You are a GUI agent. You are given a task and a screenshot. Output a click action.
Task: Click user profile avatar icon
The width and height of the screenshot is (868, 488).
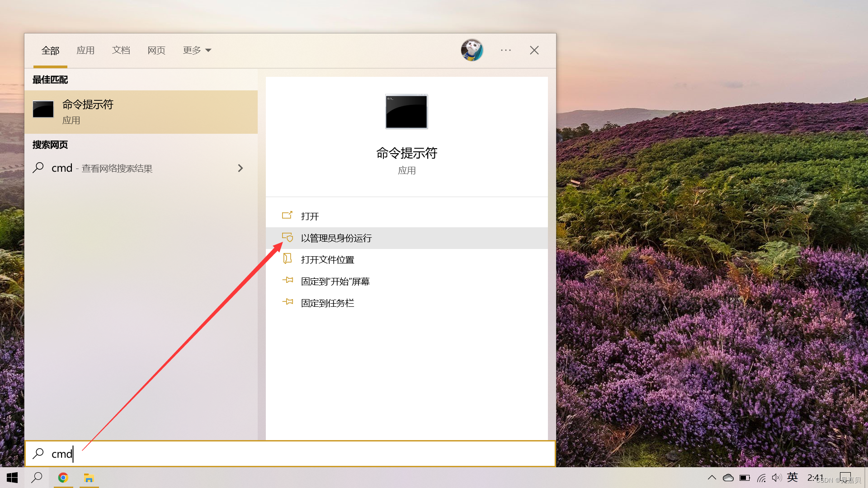[x=472, y=49]
